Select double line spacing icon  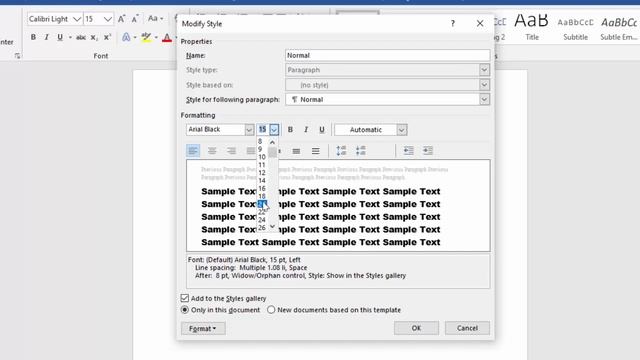tap(316, 151)
